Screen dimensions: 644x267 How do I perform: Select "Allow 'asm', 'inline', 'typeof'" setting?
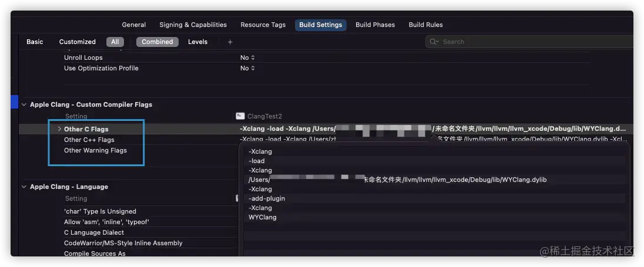106,222
